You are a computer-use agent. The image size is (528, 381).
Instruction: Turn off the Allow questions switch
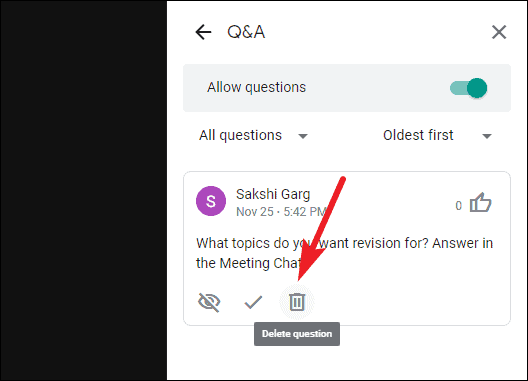[468, 88]
